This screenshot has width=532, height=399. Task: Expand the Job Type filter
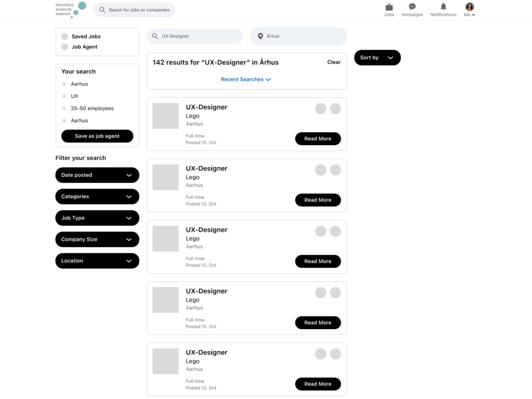(97, 218)
